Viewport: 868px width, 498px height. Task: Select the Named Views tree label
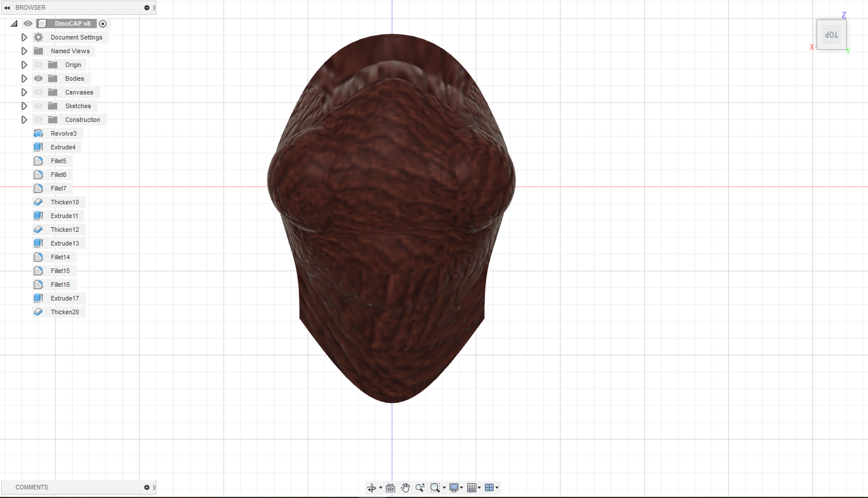click(70, 51)
